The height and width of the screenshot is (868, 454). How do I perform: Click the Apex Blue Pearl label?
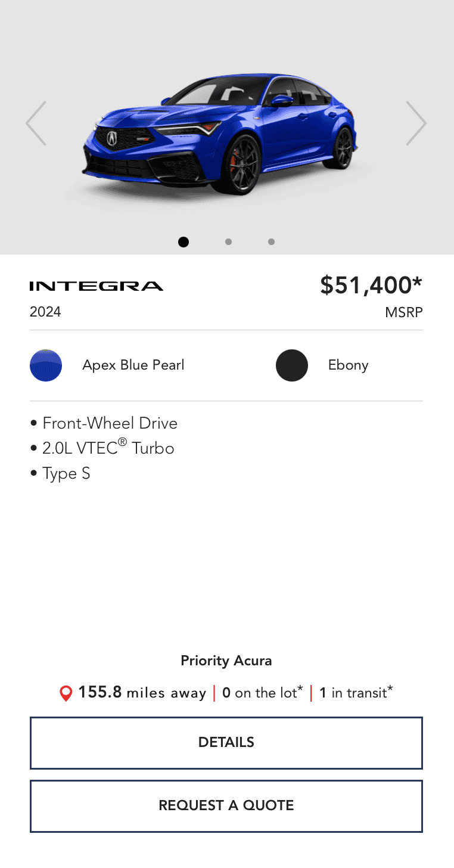click(x=133, y=365)
